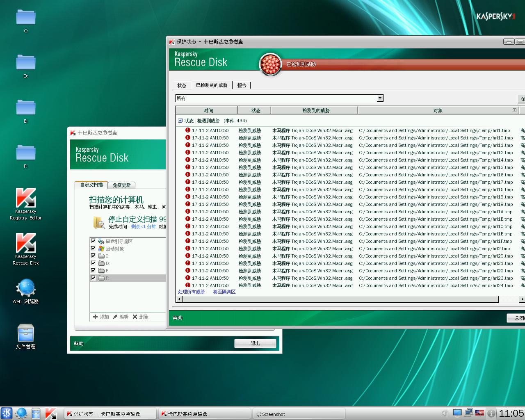Viewport: 525px width, 420px height.
Task: Sort by the 检测到的威胁 column header
Action: (x=314, y=110)
